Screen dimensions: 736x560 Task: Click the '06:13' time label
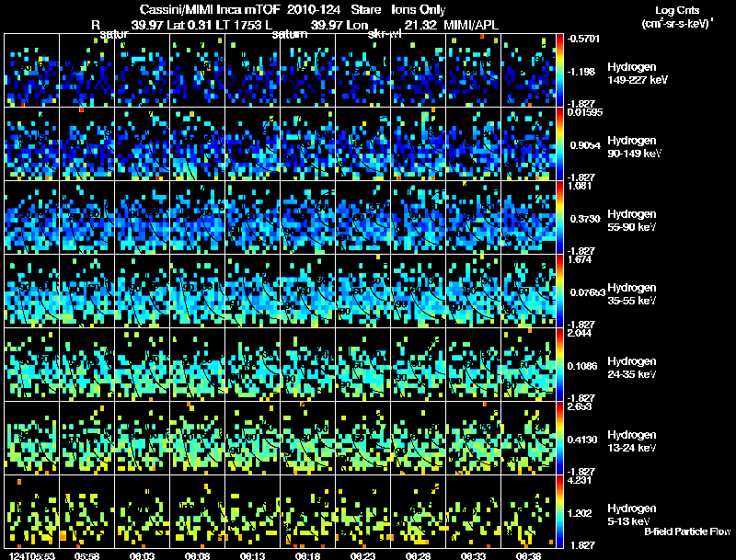tap(252, 555)
